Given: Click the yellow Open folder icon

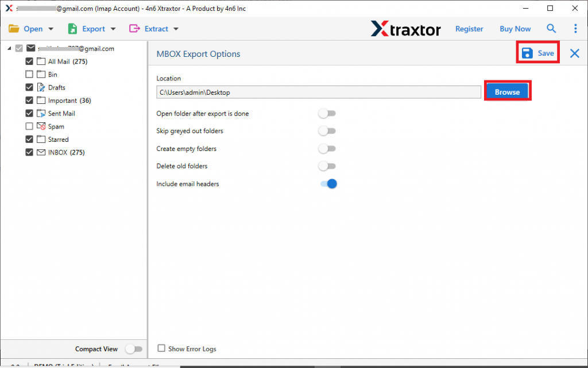Looking at the screenshot, I should (14, 28).
